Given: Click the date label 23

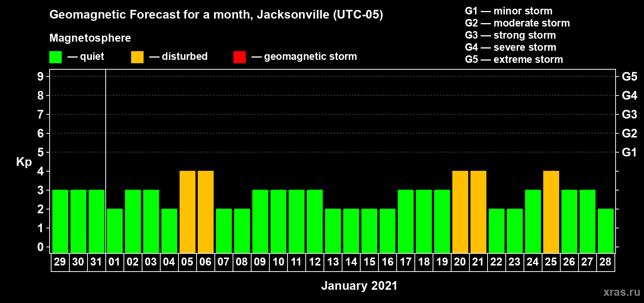Looking at the screenshot, I should pos(514,262).
